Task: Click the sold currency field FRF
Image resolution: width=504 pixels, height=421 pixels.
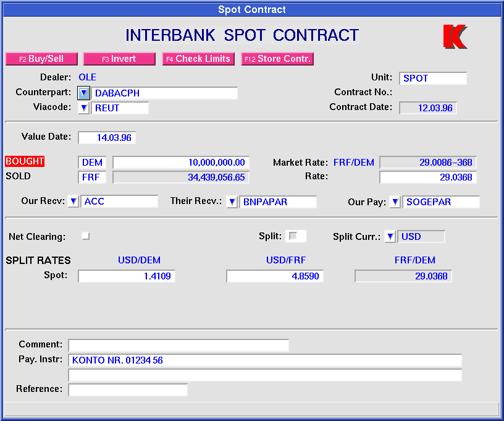Action: (92, 177)
